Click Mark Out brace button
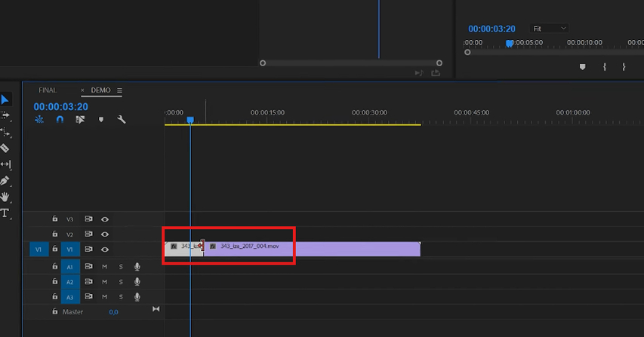Screen dimensions: 644x337 tap(624, 67)
